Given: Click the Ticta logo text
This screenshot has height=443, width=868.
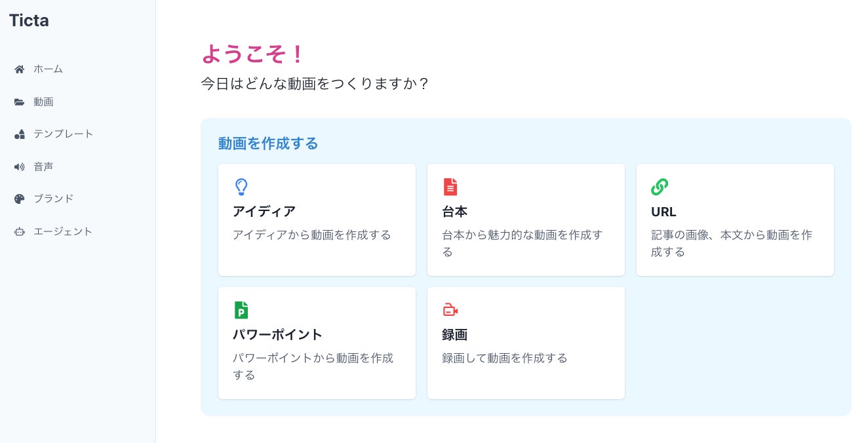Looking at the screenshot, I should (x=29, y=21).
